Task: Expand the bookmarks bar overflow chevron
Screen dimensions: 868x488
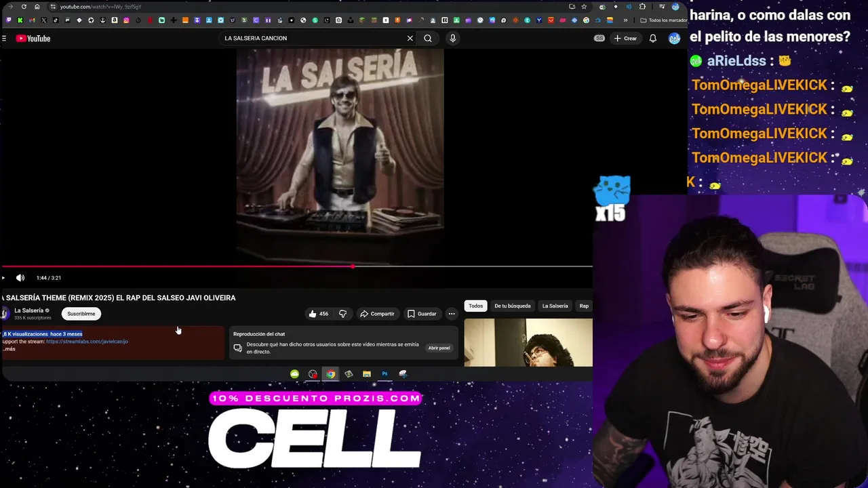Action: point(625,20)
